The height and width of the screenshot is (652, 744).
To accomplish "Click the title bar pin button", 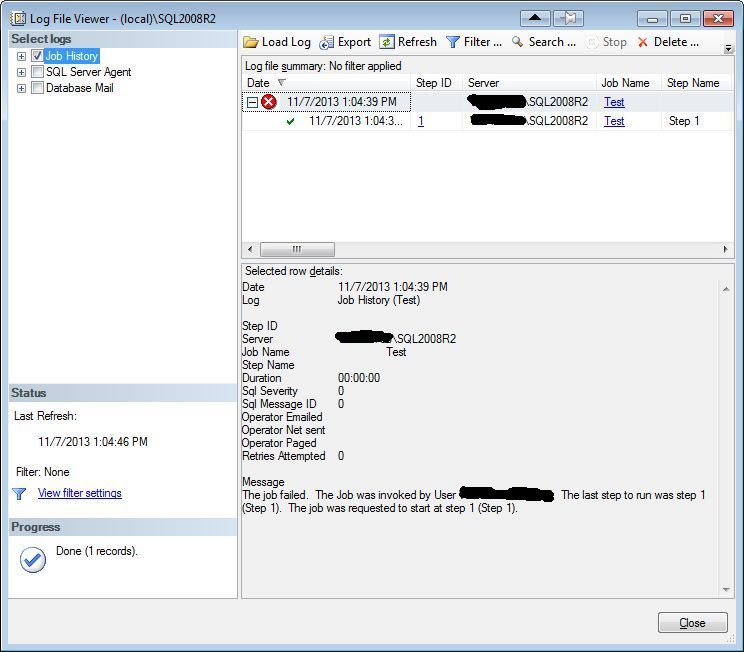I will click(x=568, y=19).
